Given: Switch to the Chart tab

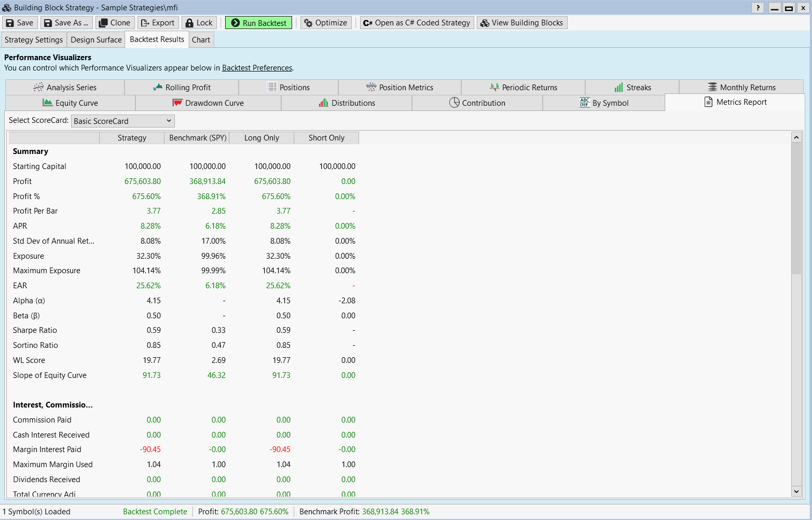Looking at the screenshot, I should pos(201,40).
